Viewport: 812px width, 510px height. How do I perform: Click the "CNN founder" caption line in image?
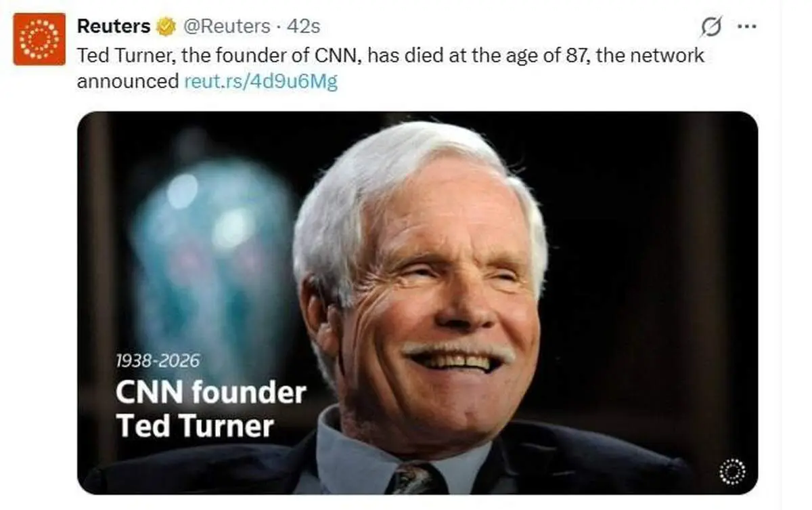pyautogui.click(x=210, y=392)
